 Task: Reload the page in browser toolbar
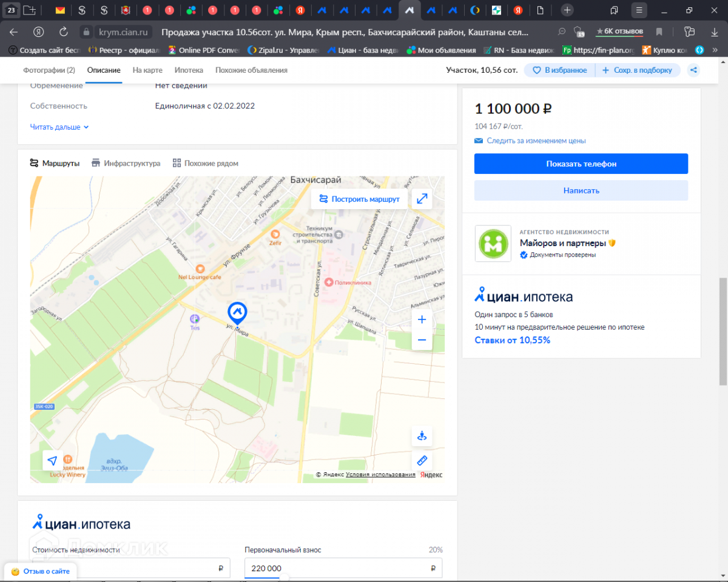[x=63, y=32]
